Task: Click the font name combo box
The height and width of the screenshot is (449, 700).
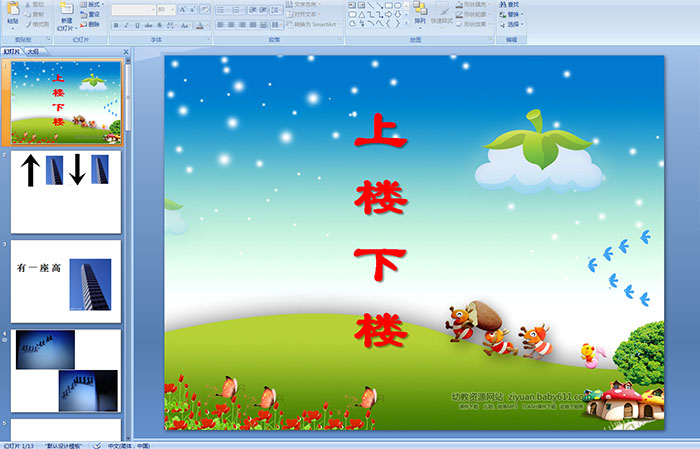Action: (x=134, y=9)
